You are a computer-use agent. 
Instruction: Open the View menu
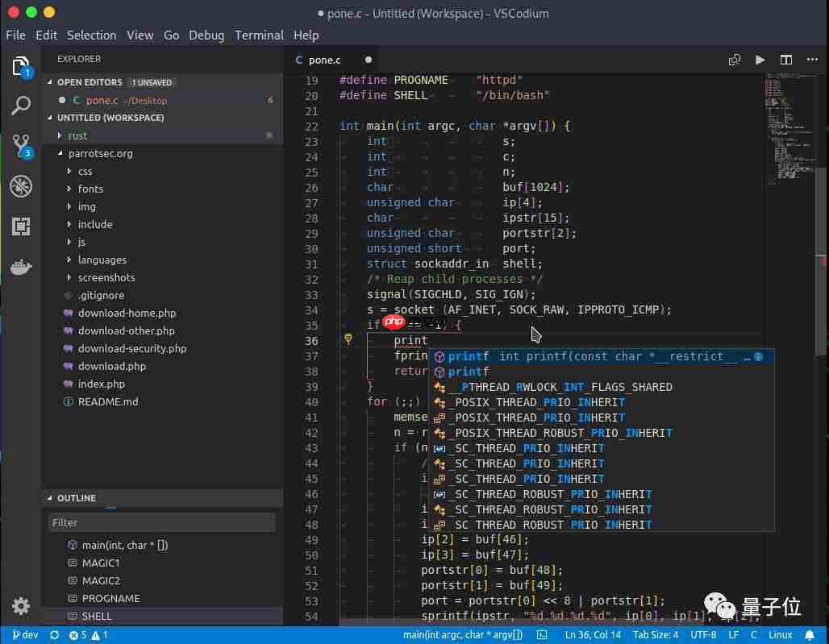pyautogui.click(x=140, y=35)
